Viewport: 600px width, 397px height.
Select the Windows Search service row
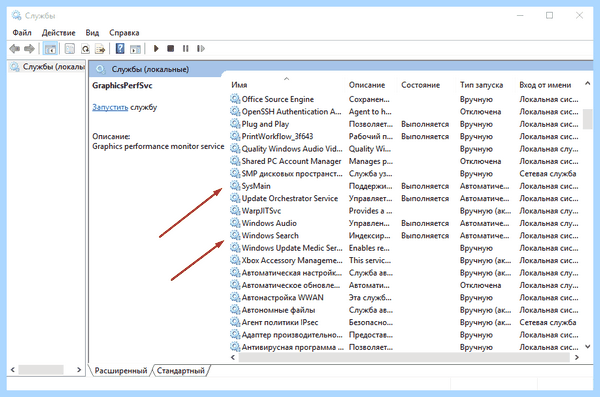(x=404, y=235)
